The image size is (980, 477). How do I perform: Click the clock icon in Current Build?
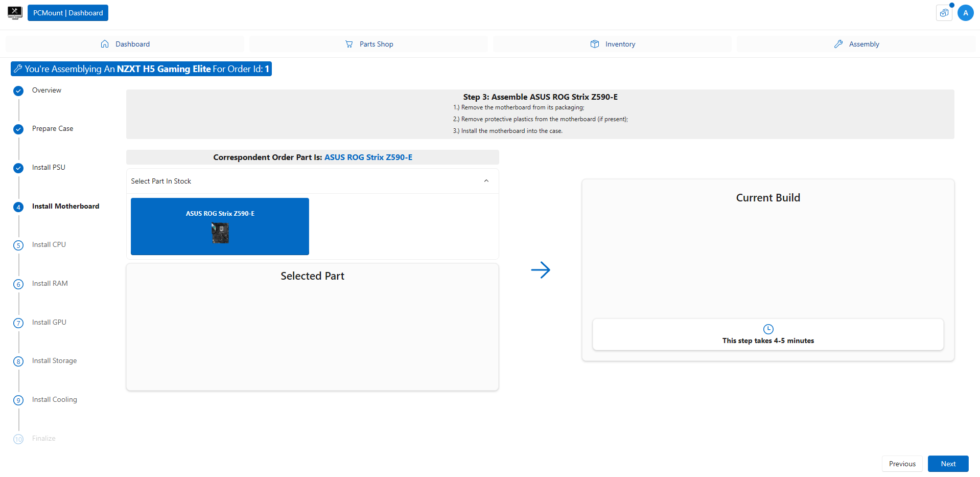[x=768, y=329]
